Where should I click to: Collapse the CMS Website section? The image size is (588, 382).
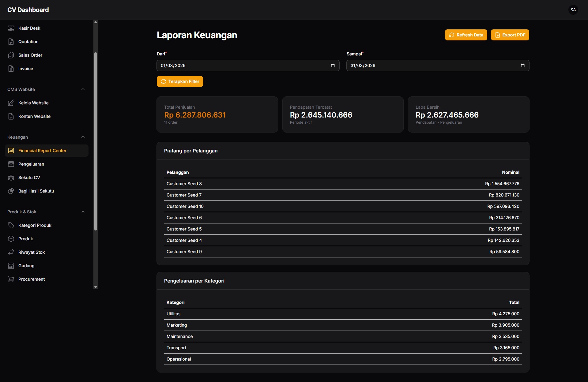pos(83,89)
